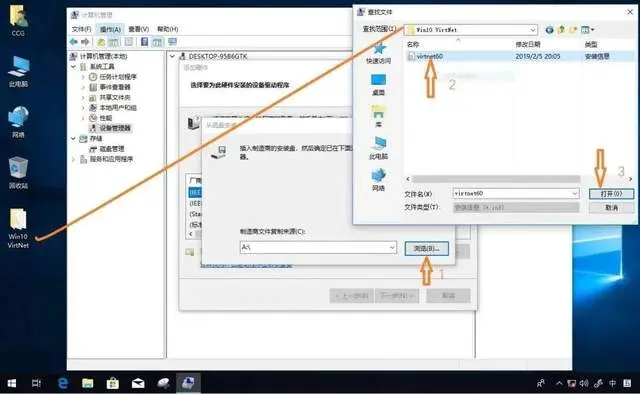This screenshot has width=640, height=394.
Task: Open Network (网络) in file dialog sidebar
Action: (x=378, y=180)
